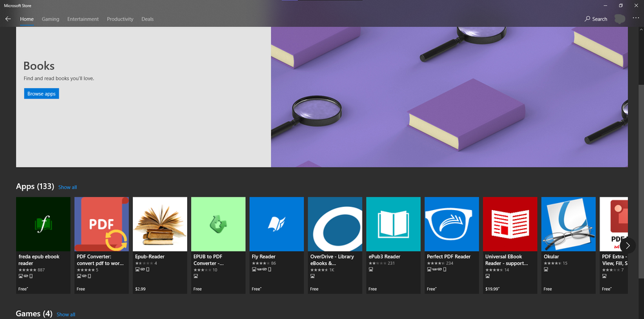Image resolution: width=644 pixels, height=319 pixels.
Task: Click the 'Apps (133)' section heading
Action: point(35,186)
